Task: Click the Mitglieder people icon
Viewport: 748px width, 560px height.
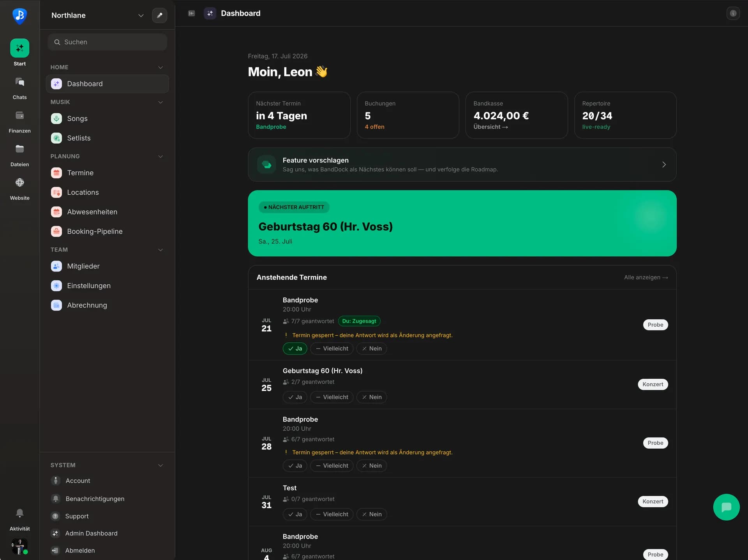Action: (x=56, y=266)
